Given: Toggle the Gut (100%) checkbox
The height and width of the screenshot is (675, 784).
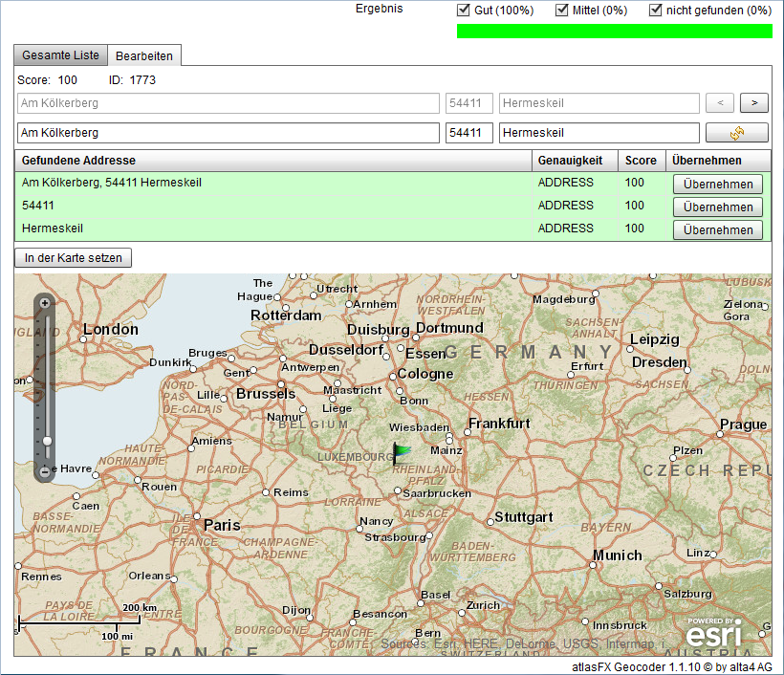Looking at the screenshot, I should click(464, 10).
